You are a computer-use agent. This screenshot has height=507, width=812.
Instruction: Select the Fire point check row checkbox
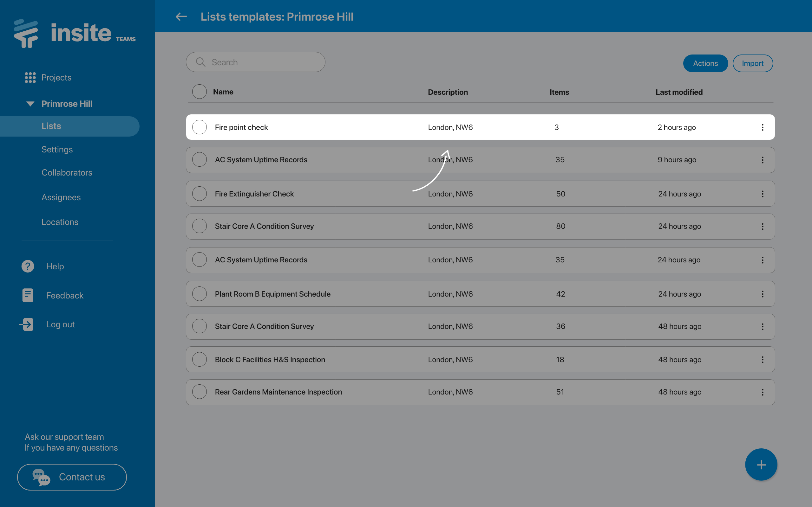tap(199, 127)
